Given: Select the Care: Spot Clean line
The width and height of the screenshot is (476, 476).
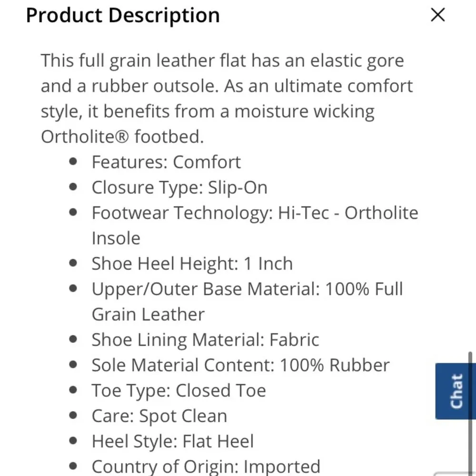Looking at the screenshot, I should coord(159,416).
